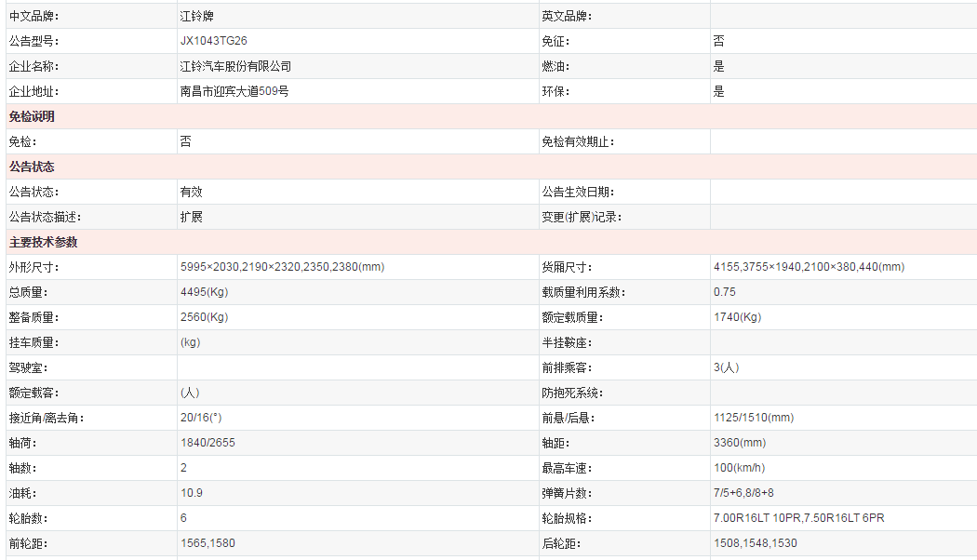This screenshot has height=560, width=977.
Task: Click the top speed value 100(km/h)
Action: pos(739,468)
